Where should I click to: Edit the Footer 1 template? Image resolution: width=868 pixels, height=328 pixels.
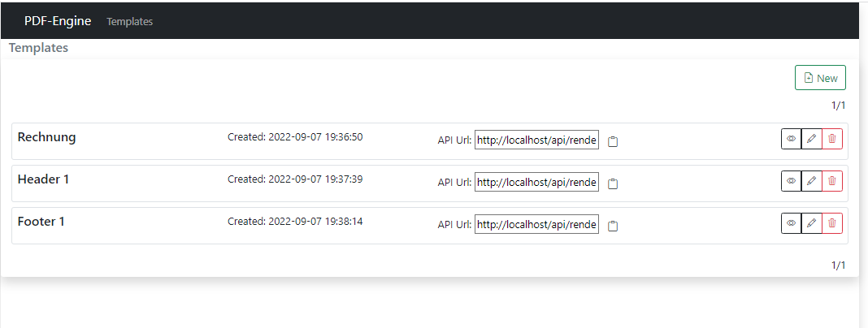coord(811,223)
